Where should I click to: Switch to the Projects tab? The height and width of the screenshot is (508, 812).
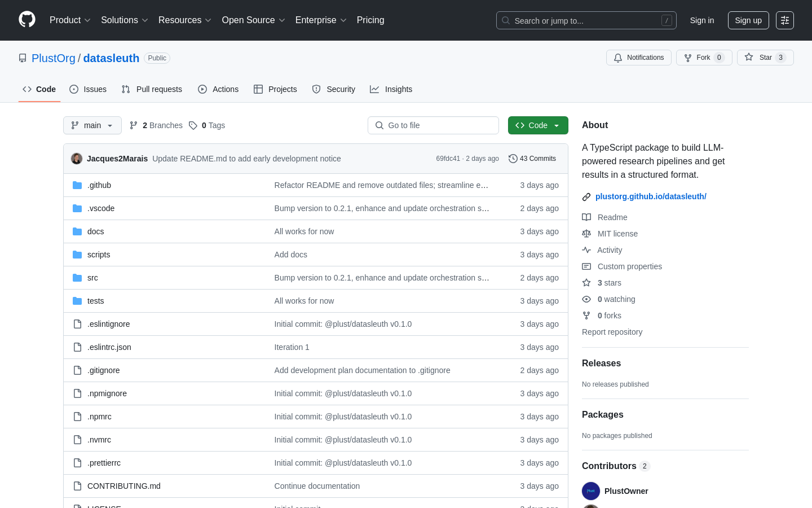275,89
